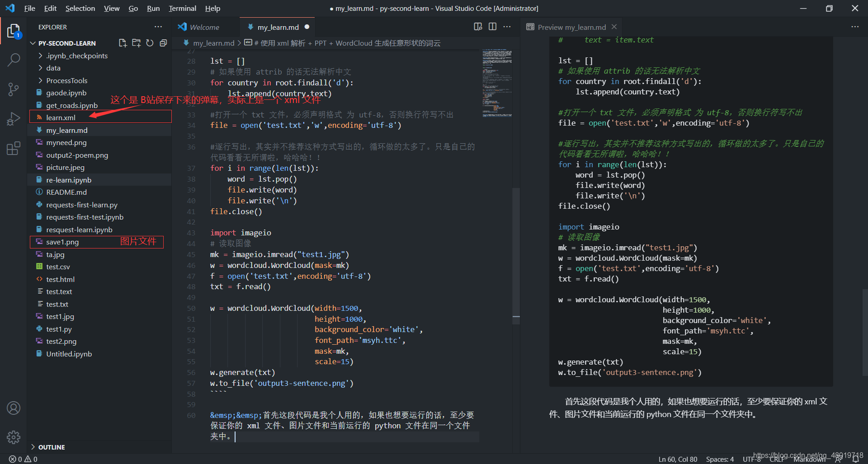Click the VS Code logo in title bar
The height and width of the screenshot is (464, 868).
[10, 8]
